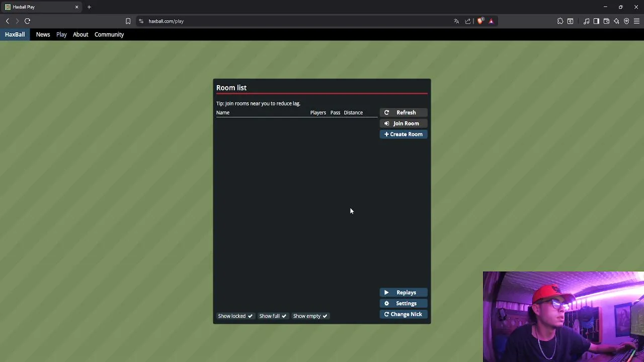Open the Play menu item
644x362 pixels.
click(x=61, y=35)
